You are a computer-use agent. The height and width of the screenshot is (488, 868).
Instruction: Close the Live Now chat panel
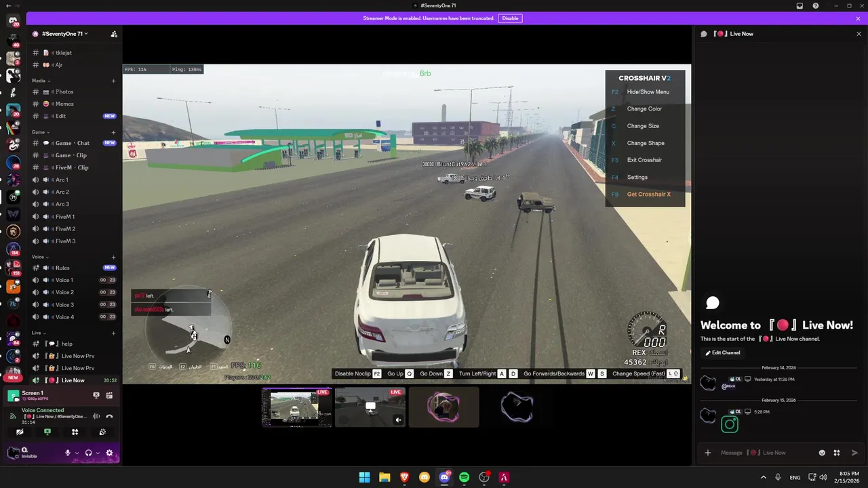coord(859,34)
